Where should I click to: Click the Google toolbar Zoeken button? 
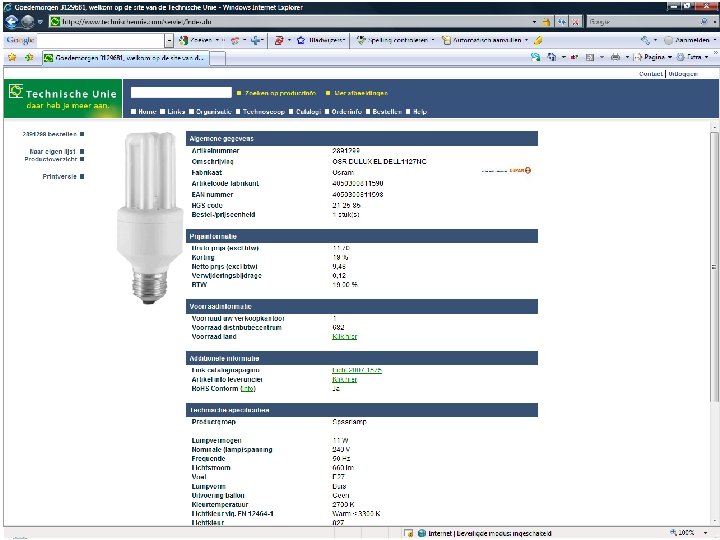(x=196, y=40)
